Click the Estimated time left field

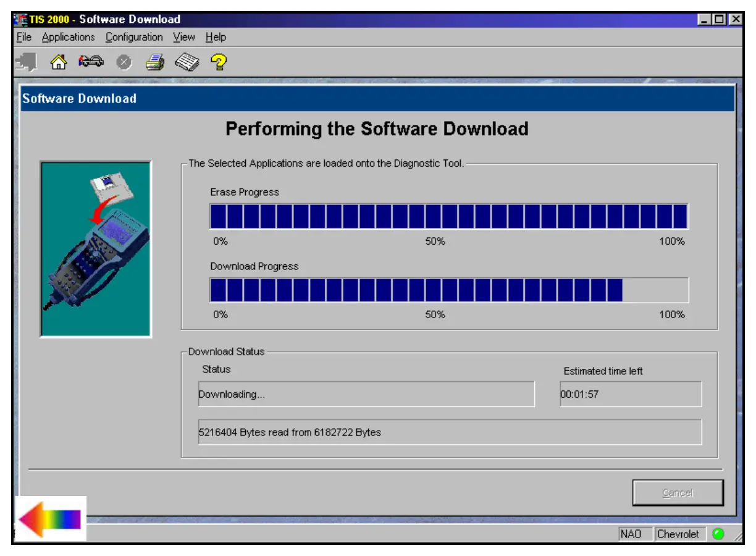click(x=630, y=394)
